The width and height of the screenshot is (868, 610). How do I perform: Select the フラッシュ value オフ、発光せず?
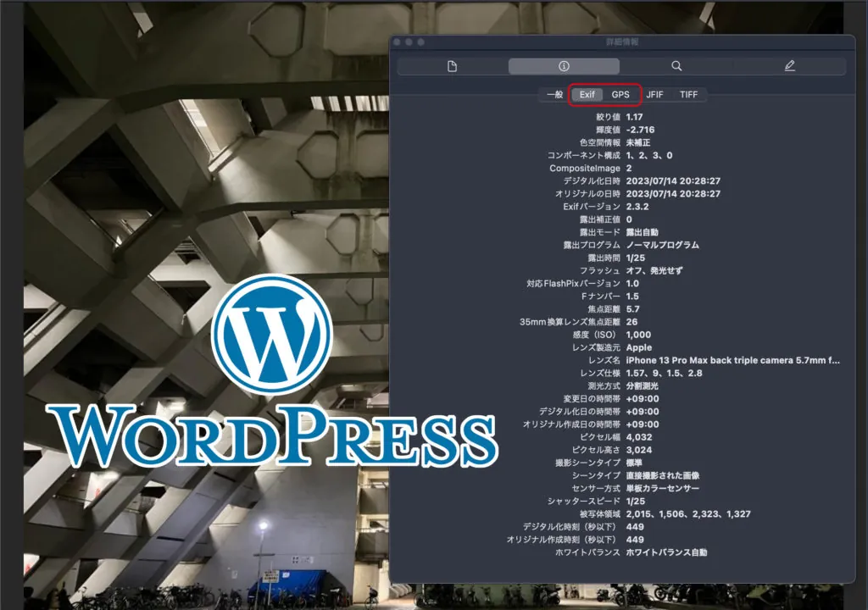pyautogui.click(x=654, y=270)
